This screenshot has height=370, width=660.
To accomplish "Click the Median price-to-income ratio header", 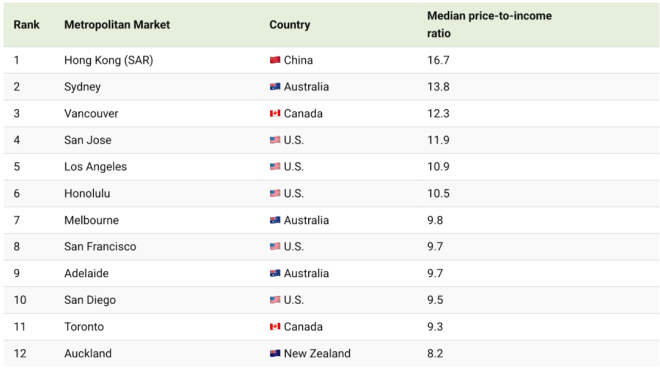I will (489, 24).
